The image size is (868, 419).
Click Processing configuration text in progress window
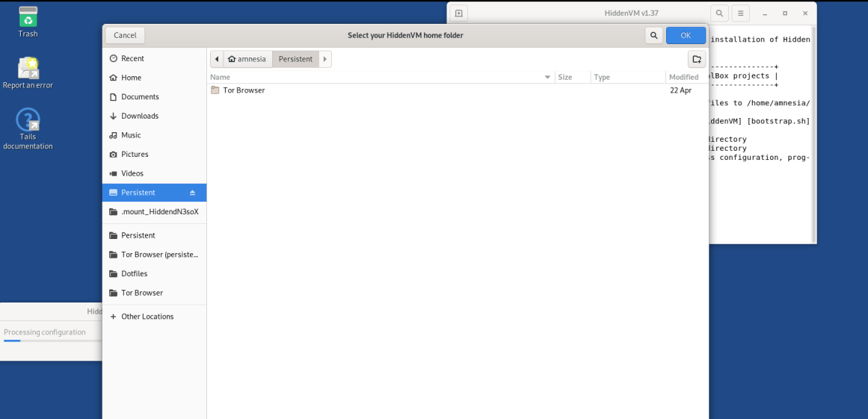tap(45, 332)
